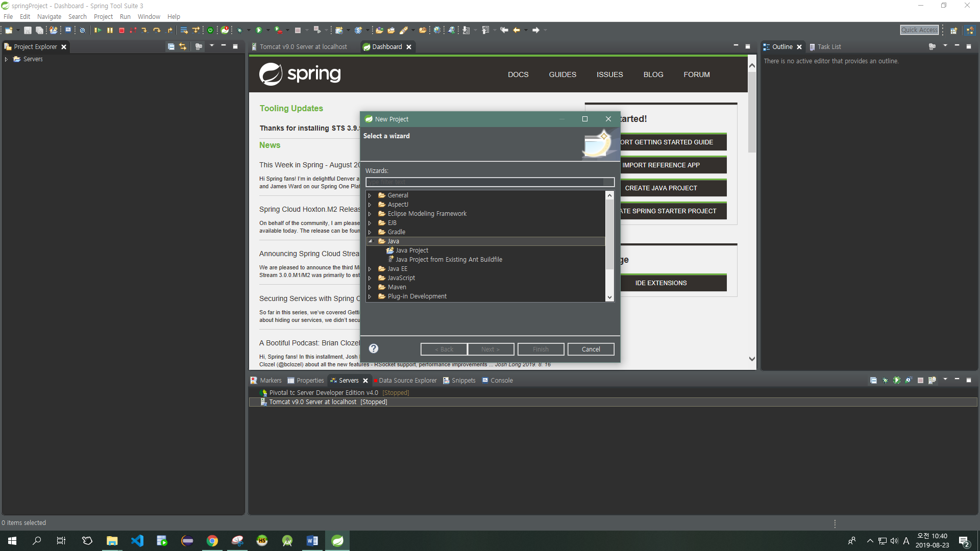Click the wizard filter text field
980x551 pixels.
pyautogui.click(x=485, y=182)
